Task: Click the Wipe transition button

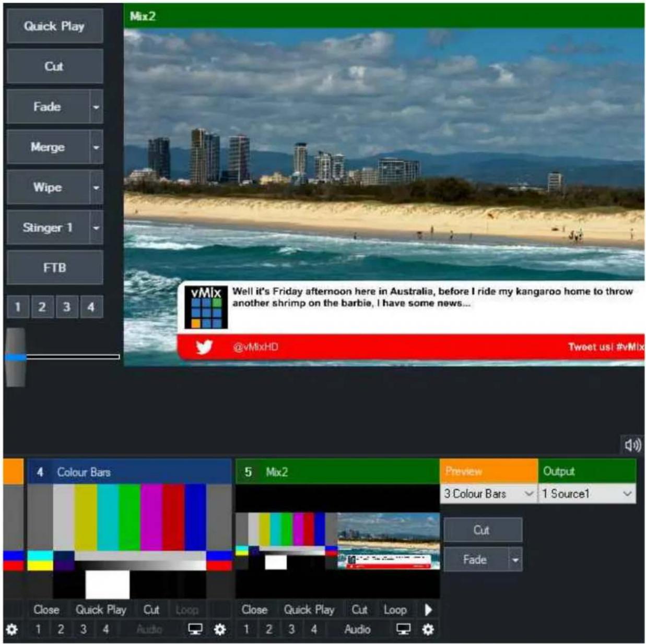Action: click(x=48, y=187)
